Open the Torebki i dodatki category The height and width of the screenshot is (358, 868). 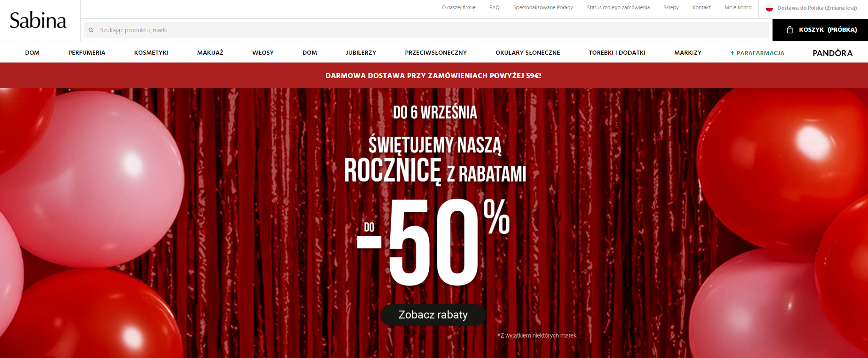(617, 53)
